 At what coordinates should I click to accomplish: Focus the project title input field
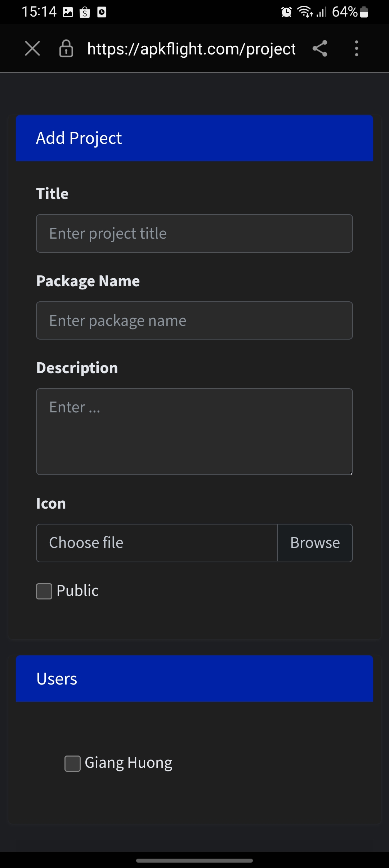[194, 234]
